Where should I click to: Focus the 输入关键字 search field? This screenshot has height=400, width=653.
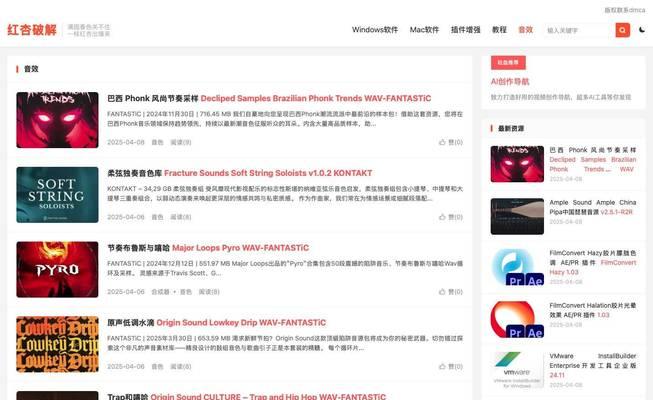click(579, 30)
